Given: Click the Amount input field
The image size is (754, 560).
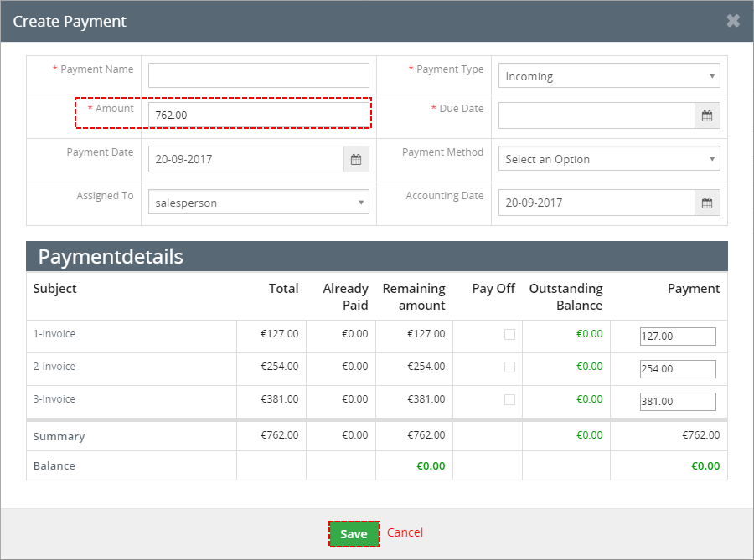Looking at the screenshot, I should coord(258,116).
